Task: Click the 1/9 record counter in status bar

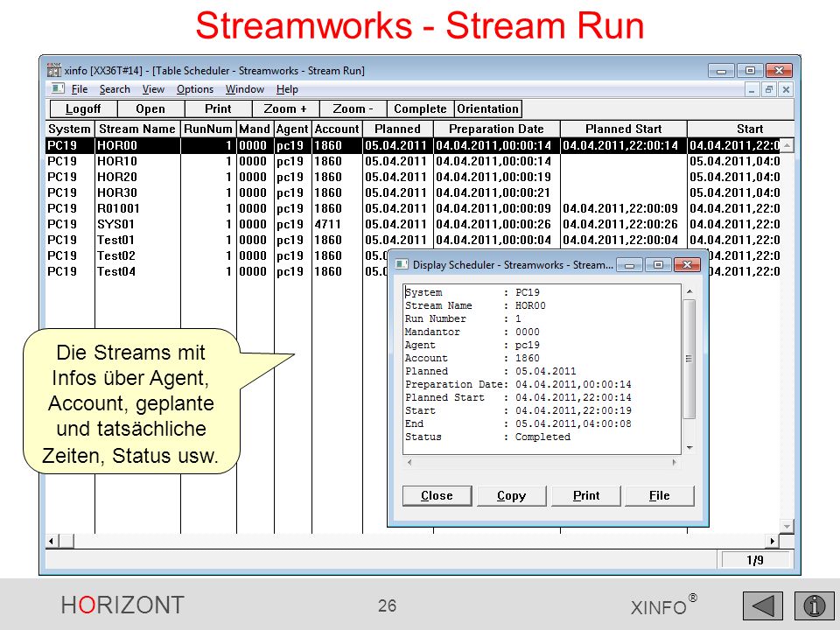Action: pyautogui.click(x=755, y=560)
